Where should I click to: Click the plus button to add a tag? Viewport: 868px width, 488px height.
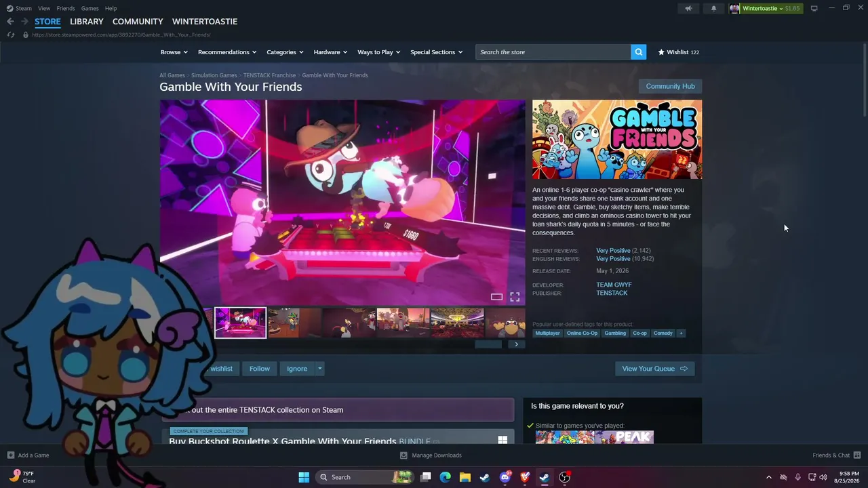coord(681,333)
